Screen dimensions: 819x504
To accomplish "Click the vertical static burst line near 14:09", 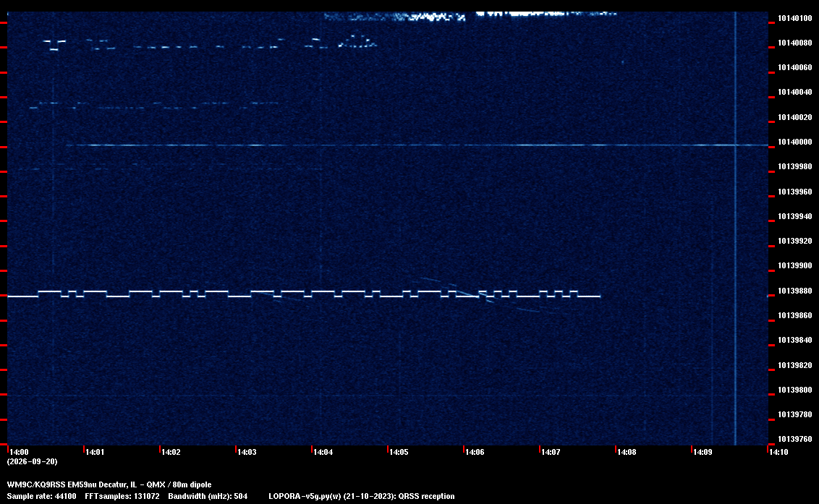I will pos(735,228).
